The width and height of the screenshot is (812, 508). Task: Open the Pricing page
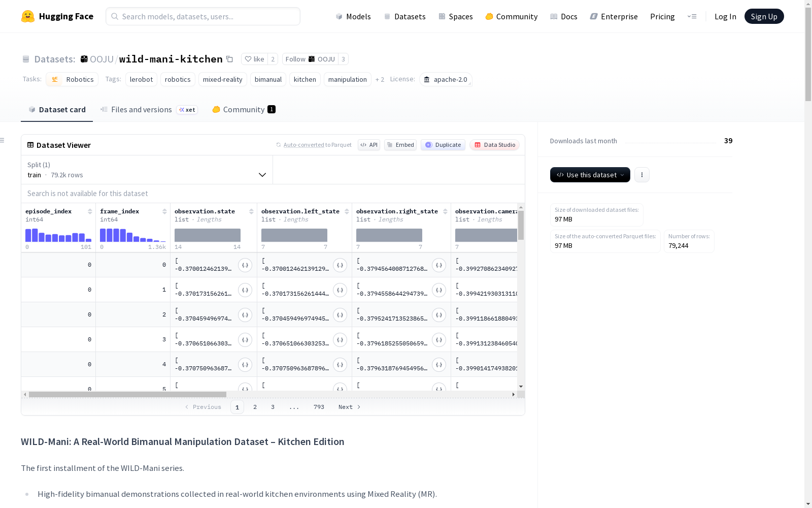click(x=662, y=16)
